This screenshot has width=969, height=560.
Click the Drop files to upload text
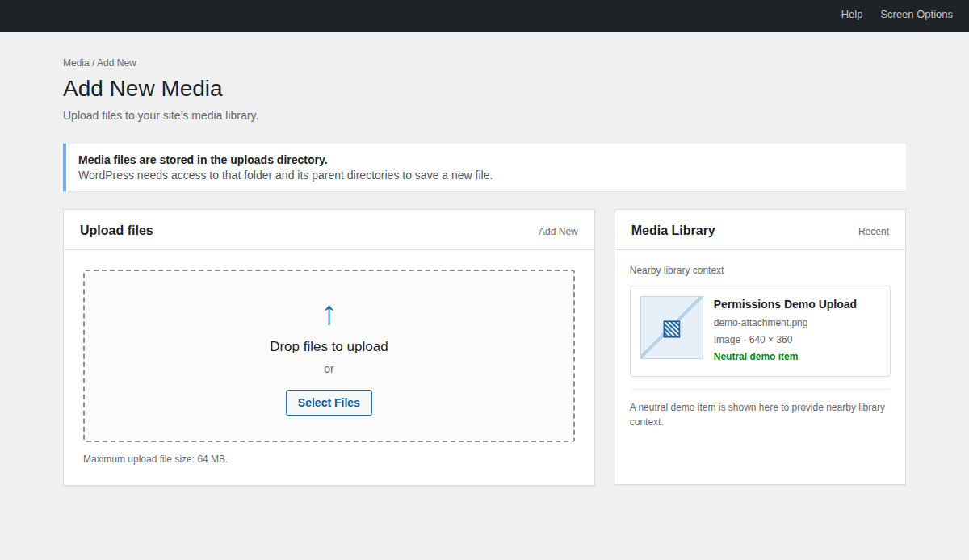tap(329, 347)
